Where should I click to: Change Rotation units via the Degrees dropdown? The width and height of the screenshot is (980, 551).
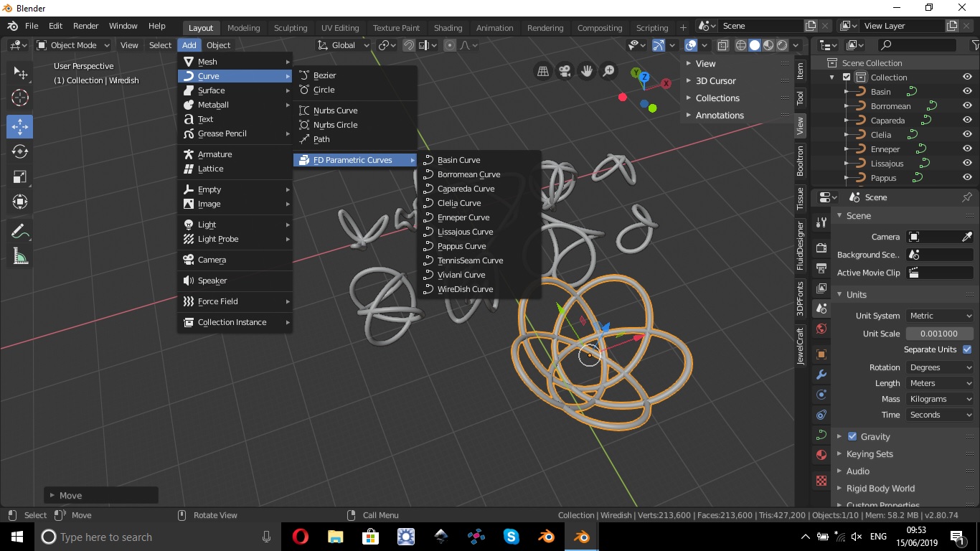[939, 367]
